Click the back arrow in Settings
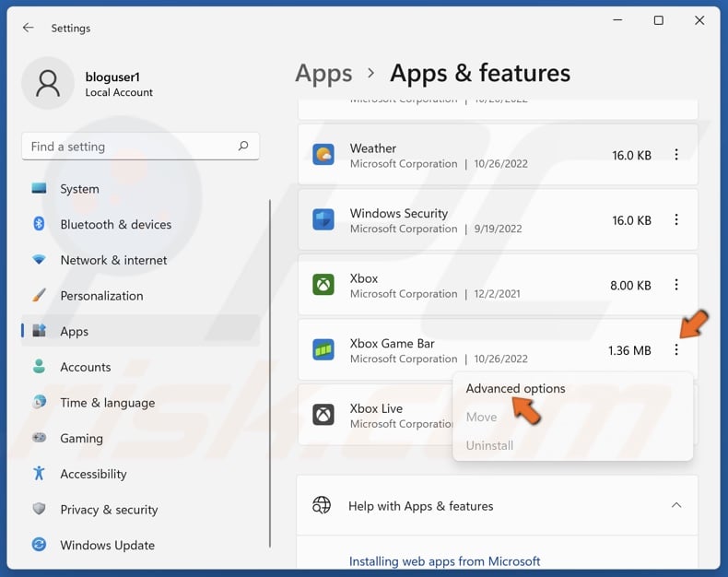Viewport: 728px width, 577px height. tap(29, 28)
